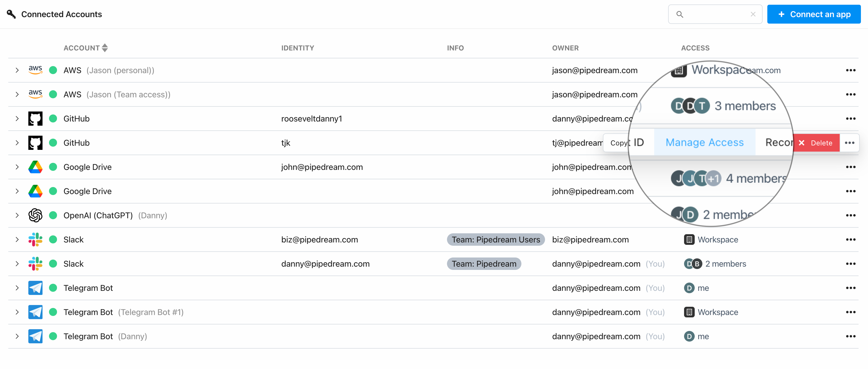Click the GitHub icon for rooseveltdanny1
Viewport: 868px width, 369px height.
click(x=35, y=118)
